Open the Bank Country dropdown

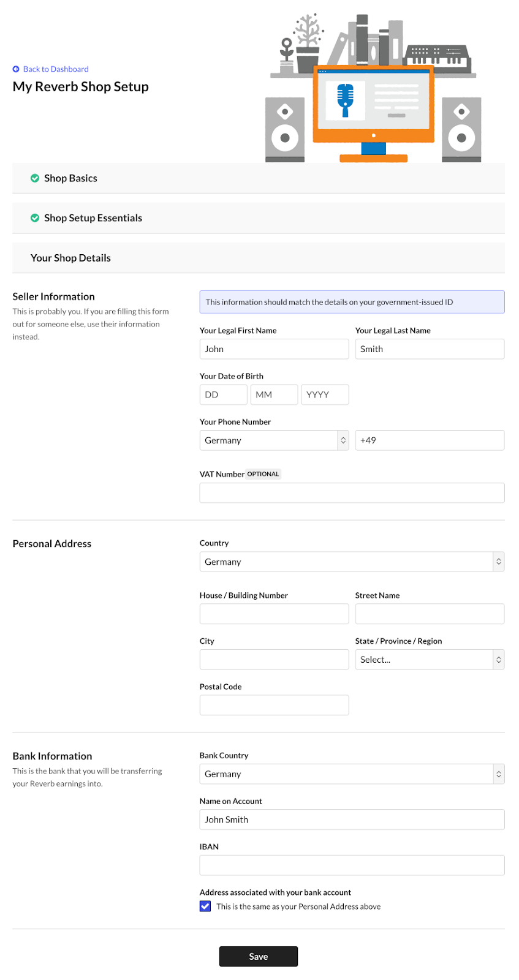coord(352,774)
